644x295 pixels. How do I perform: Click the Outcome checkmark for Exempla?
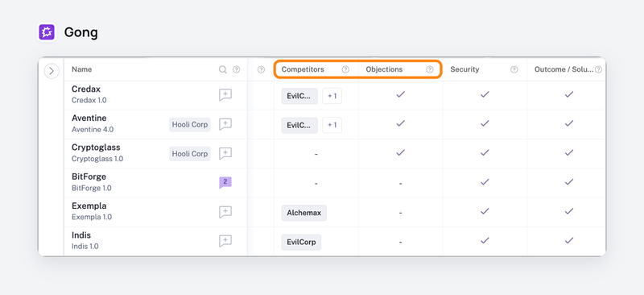click(569, 211)
